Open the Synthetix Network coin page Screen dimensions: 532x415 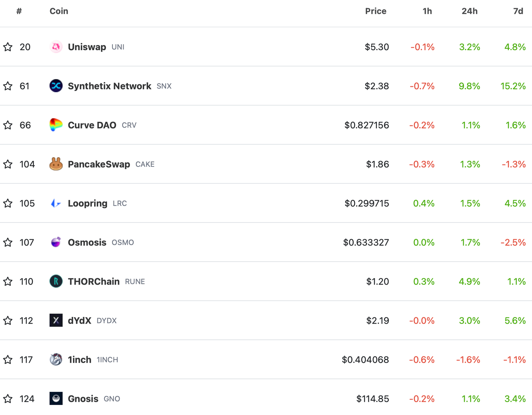coord(109,86)
